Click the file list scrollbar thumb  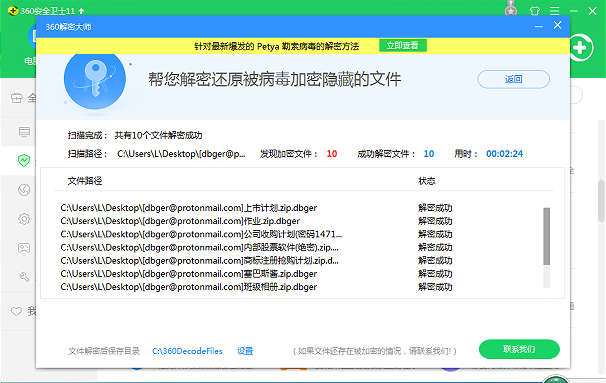tap(546, 236)
